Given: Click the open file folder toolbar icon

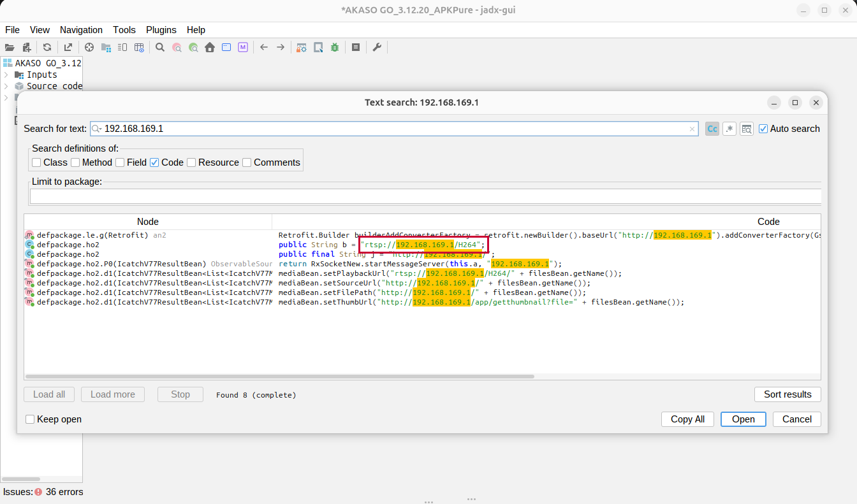Looking at the screenshot, I should [x=10, y=47].
